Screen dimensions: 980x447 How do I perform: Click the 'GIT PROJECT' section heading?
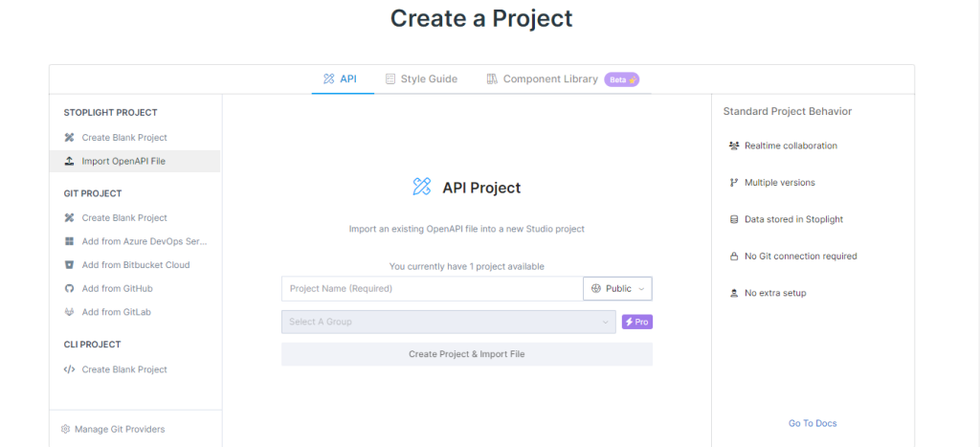[x=93, y=193]
